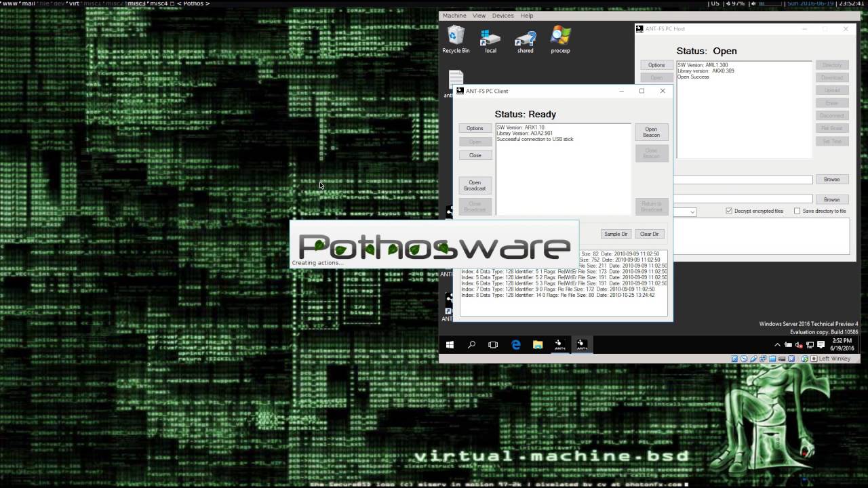Open Task View in the taskbar
Viewport: 868px width, 488px height.
(493, 345)
